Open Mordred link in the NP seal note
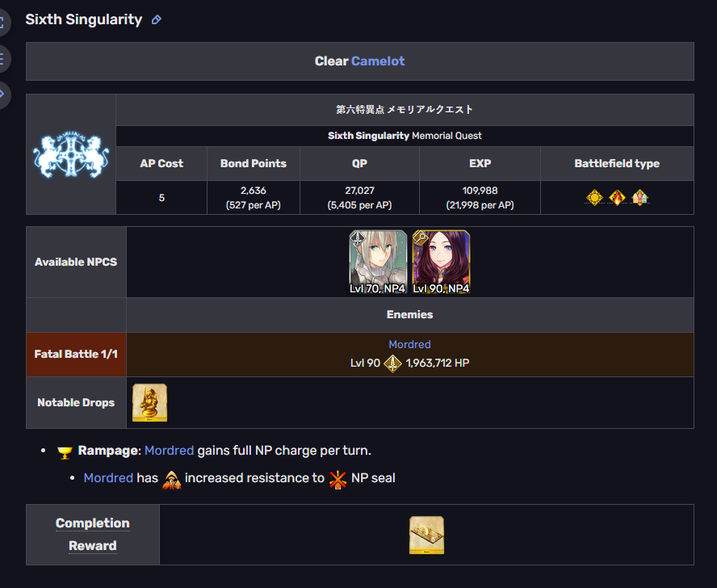Image resolution: width=717 pixels, height=588 pixels. [x=108, y=478]
